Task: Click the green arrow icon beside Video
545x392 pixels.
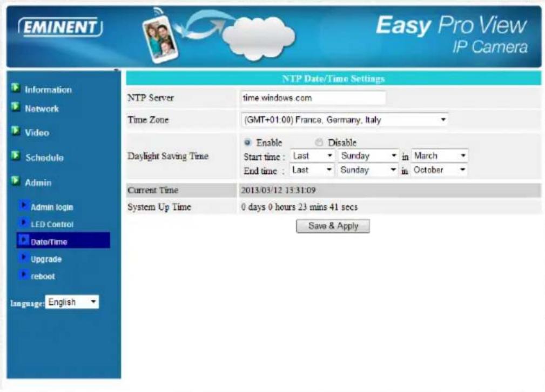Action: [x=16, y=131]
